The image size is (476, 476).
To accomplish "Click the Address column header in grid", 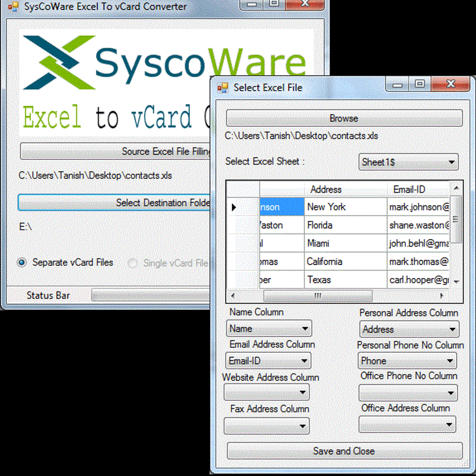I will (x=345, y=189).
